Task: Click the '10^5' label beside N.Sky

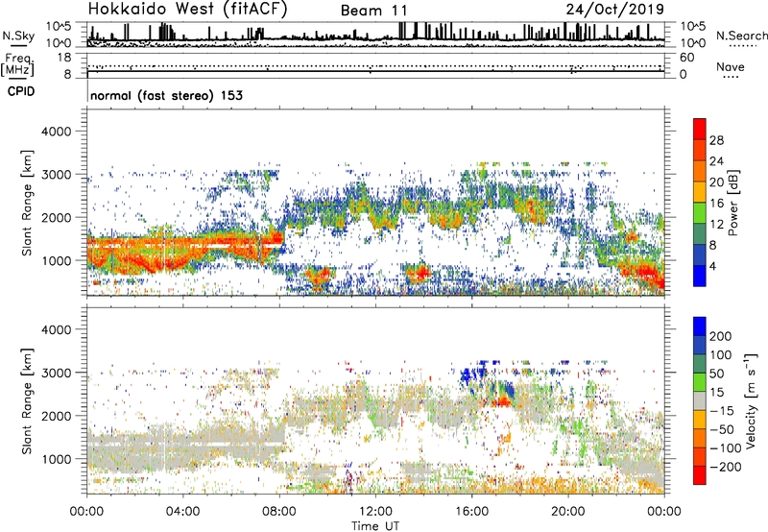Action: coord(60,26)
